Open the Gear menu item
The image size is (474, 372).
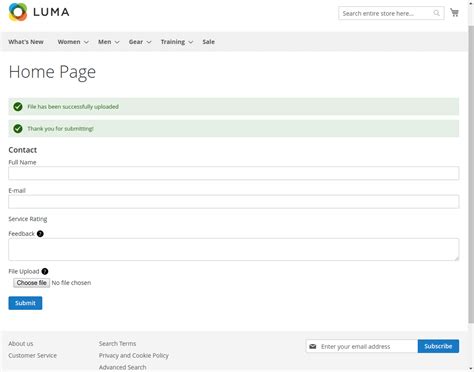click(136, 42)
